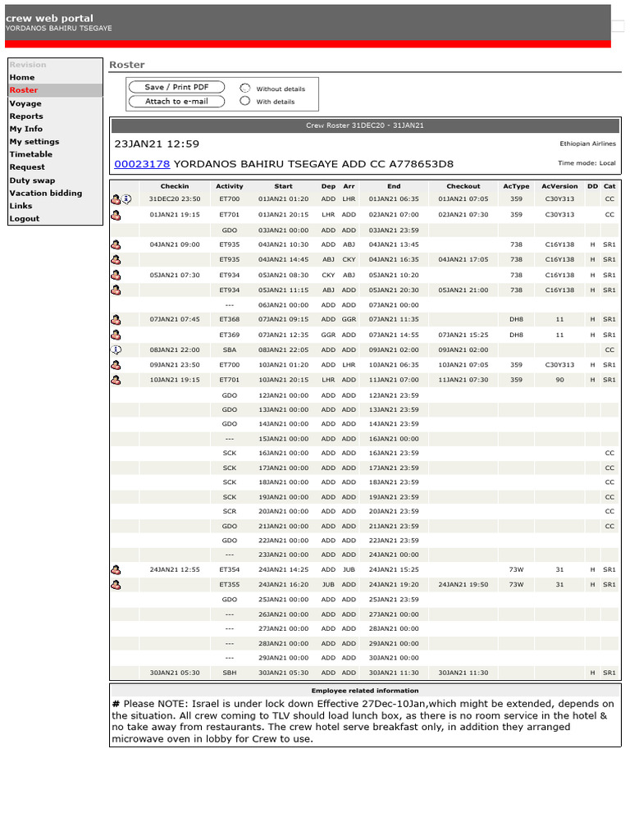Click the Employee related information heading

tap(365, 691)
